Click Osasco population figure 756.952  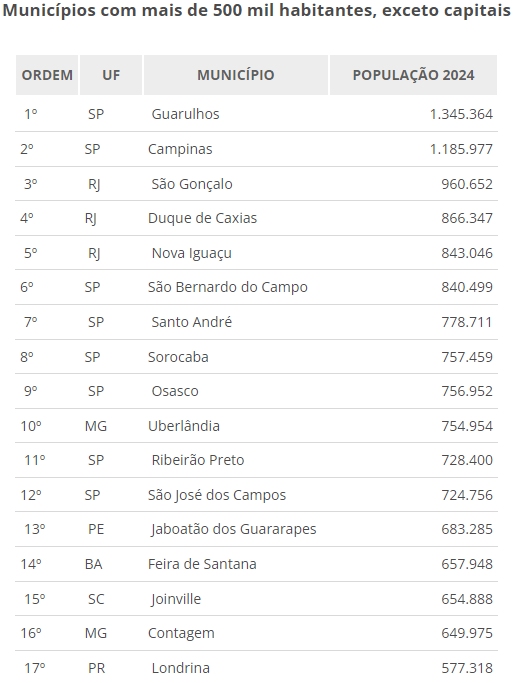(x=467, y=391)
